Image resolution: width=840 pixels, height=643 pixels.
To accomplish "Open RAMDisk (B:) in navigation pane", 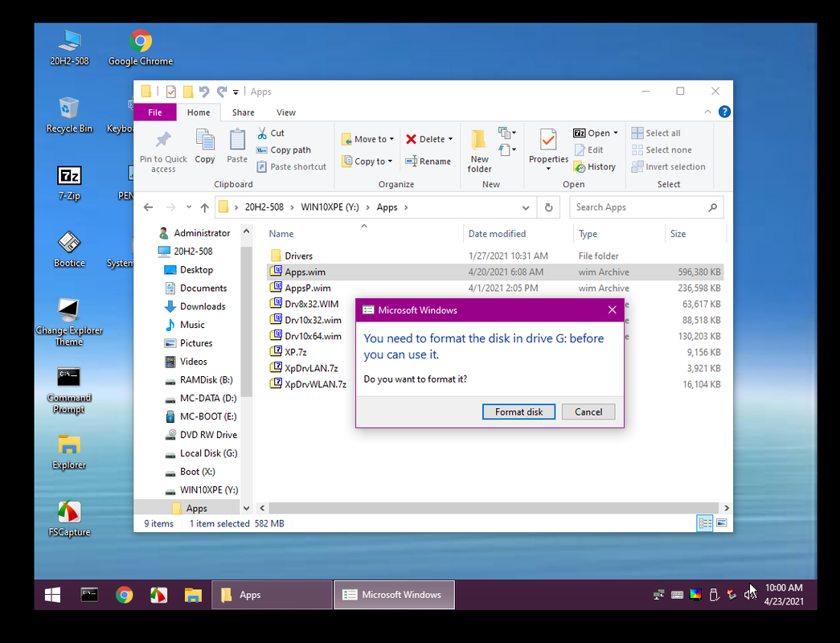I will 199,380.
